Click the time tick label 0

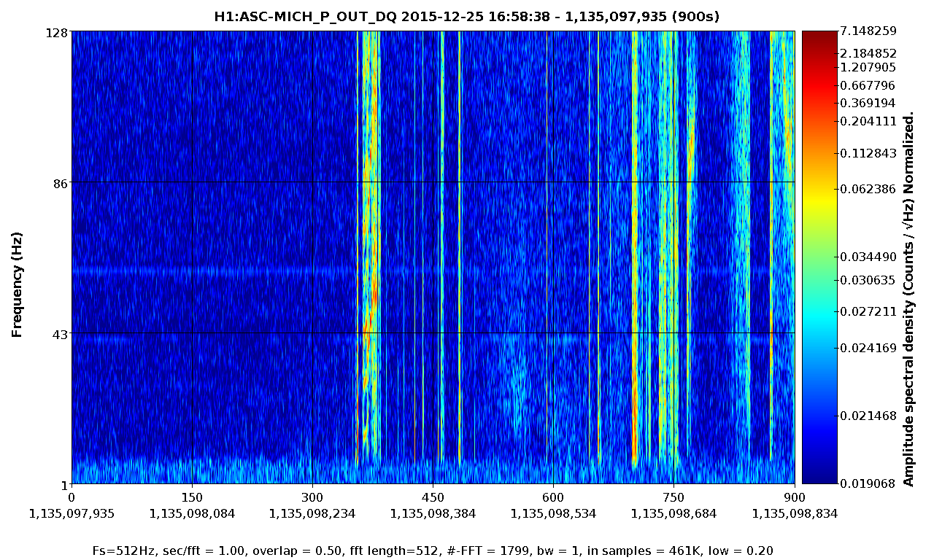pyautogui.click(x=72, y=497)
